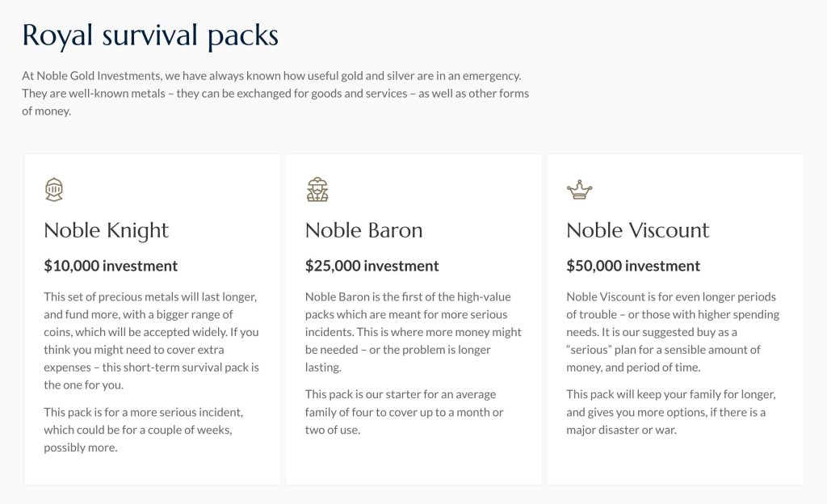Select the Noble Viscount title
827x504 pixels.
pos(637,230)
